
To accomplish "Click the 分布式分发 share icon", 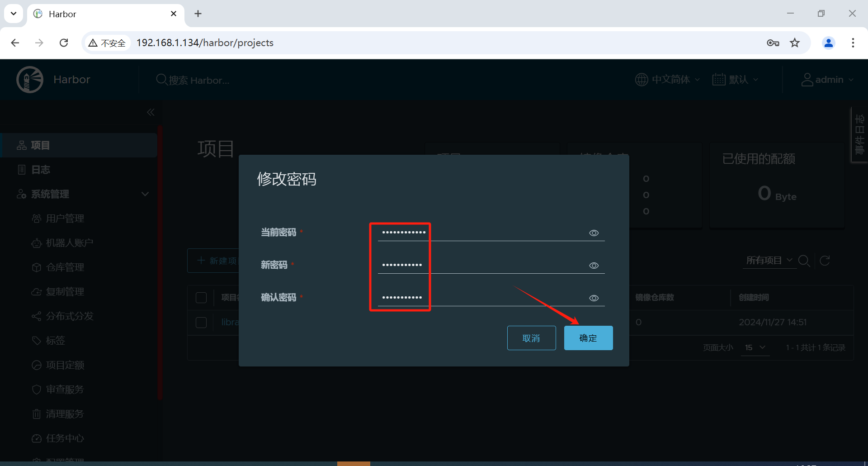I will point(37,316).
